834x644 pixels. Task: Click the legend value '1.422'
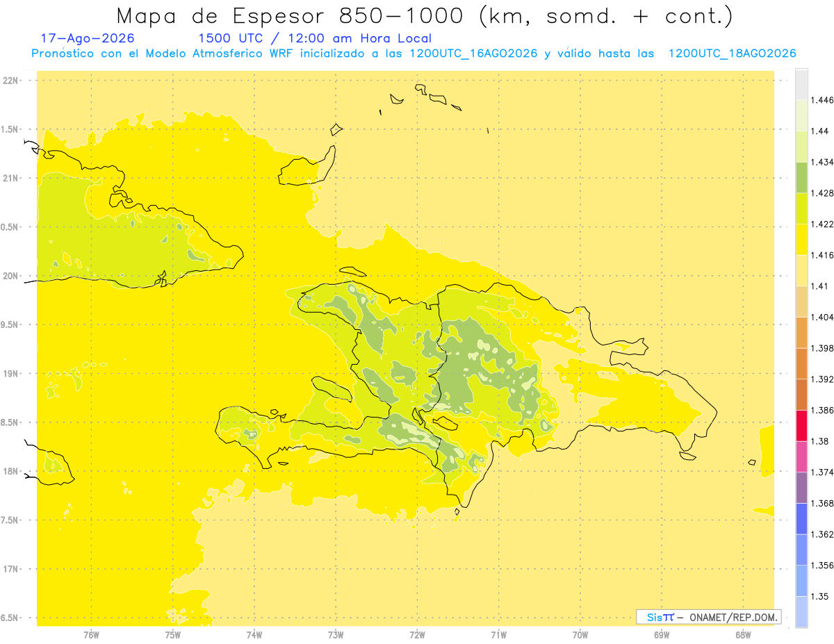[823, 224]
